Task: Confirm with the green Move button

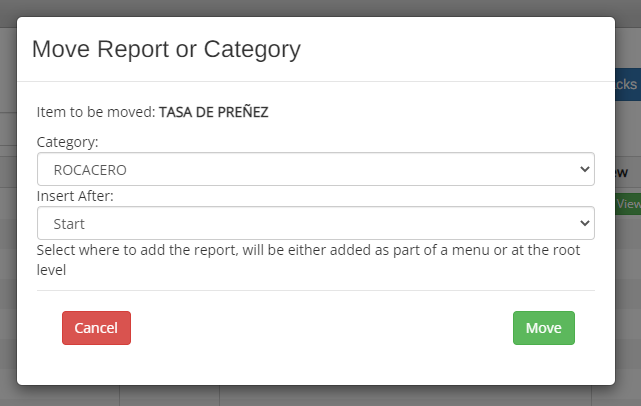Action: point(543,328)
